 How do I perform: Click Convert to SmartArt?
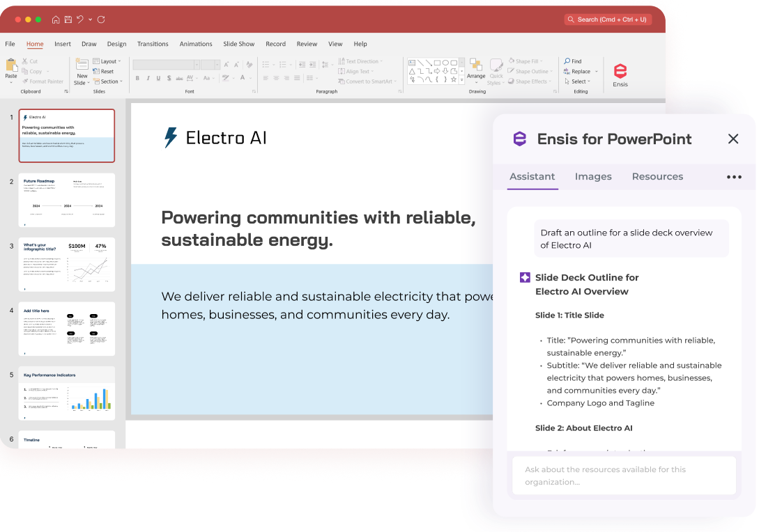367,81
